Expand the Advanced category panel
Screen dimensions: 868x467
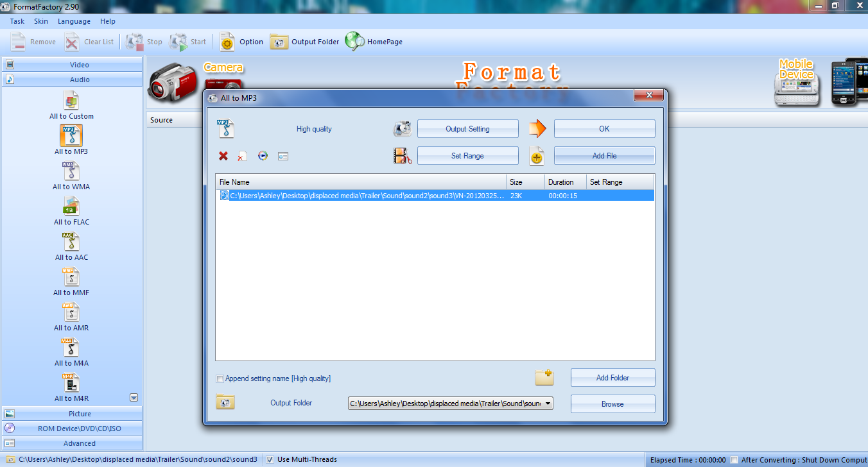click(72, 443)
